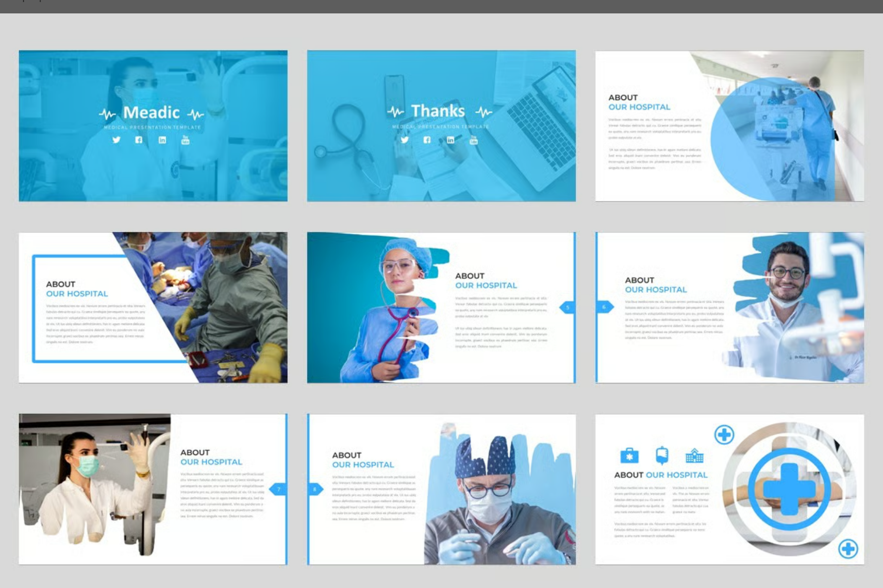Click "ABOUT" heading on lab woman slide
This screenshot has width=883, height=588.
[195, 452]
